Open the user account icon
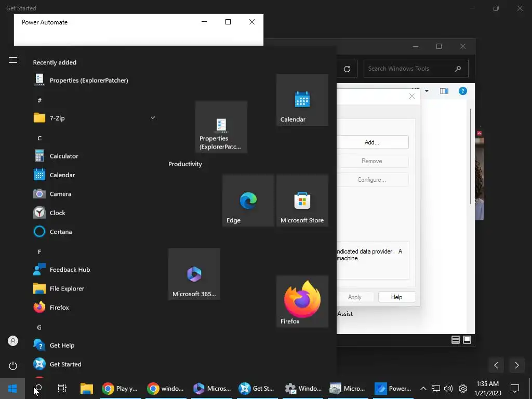The width and height of the screenshot is (532, 399). (x=13, y=341)
